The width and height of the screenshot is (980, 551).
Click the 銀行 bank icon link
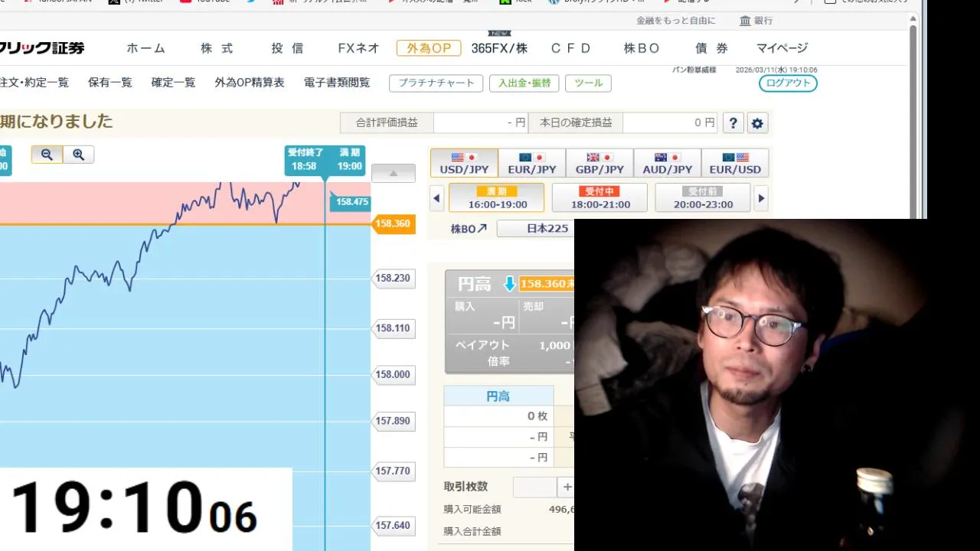(756, 21)
